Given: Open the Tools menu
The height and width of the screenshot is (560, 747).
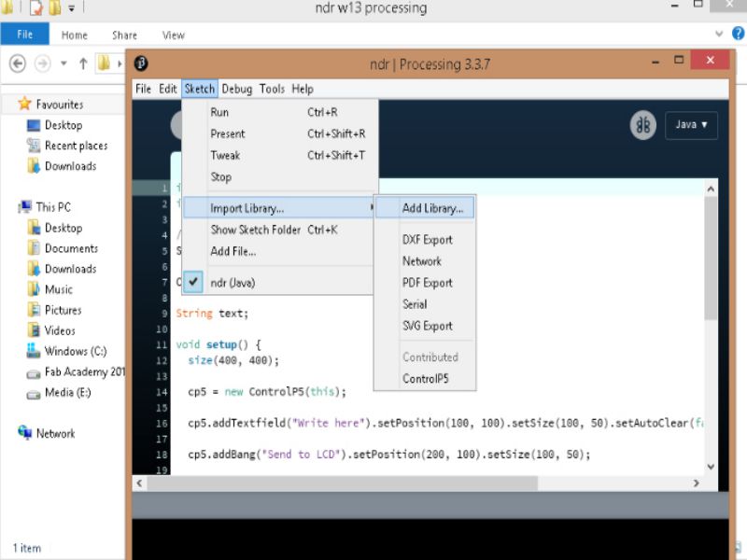Looking at the screenshot, I should coord(272,89).
